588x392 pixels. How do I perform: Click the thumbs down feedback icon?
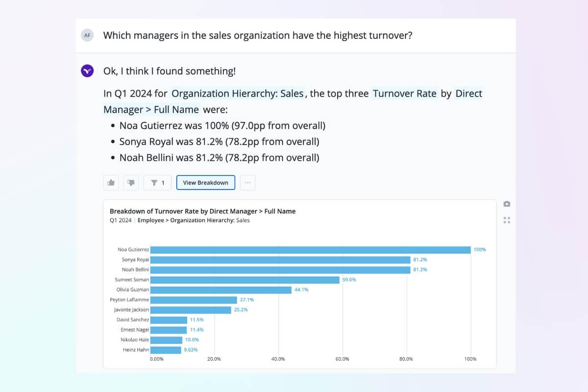131,183
